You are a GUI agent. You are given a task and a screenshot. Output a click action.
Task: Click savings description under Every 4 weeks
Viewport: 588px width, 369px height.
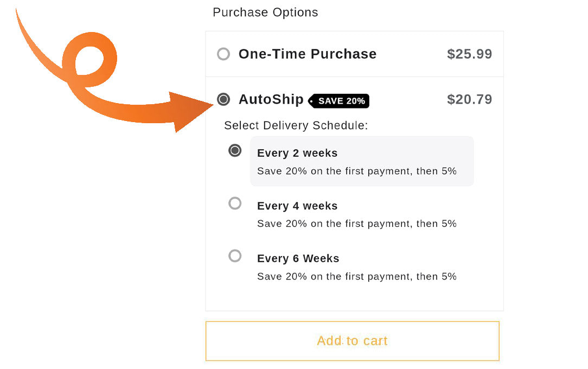pyautogui.click(x=356, y=224)
